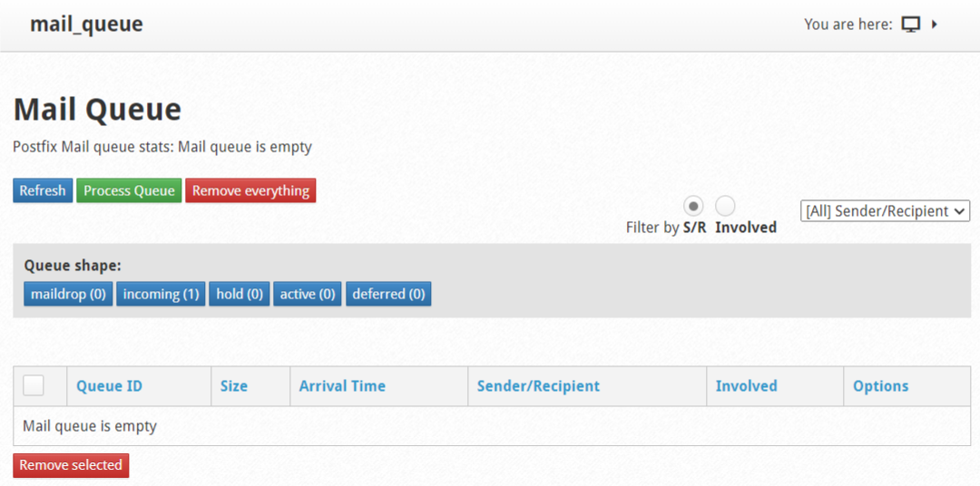
Task: Show the maildrop (0) queue
Action: pos(68,294)
